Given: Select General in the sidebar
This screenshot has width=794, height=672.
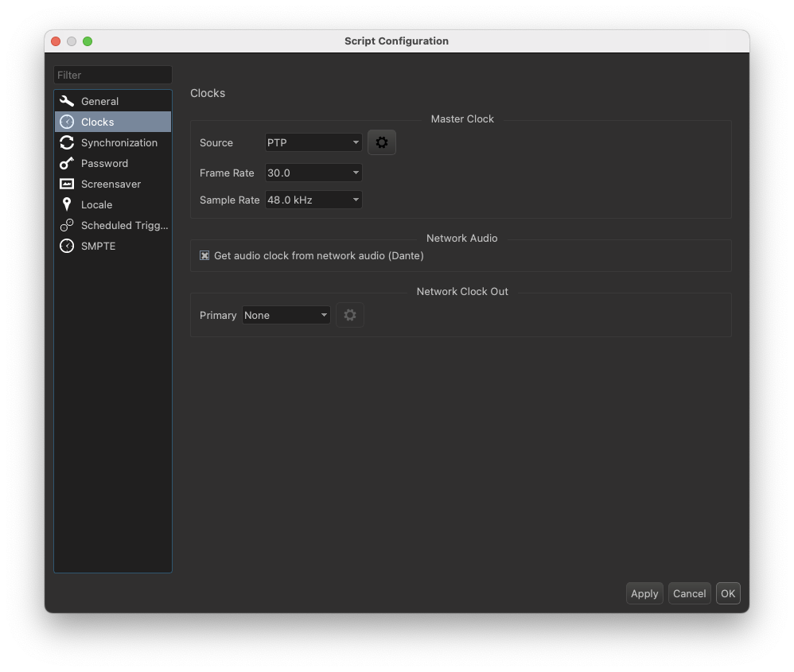Looking at the screenshot, I should point(113,101).
